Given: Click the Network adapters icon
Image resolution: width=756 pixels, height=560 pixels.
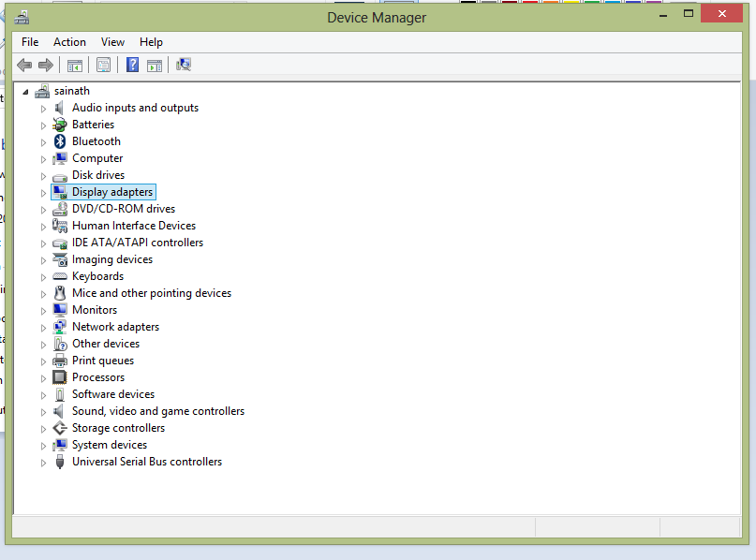Looking at the screenshot, I should (60, 327).
